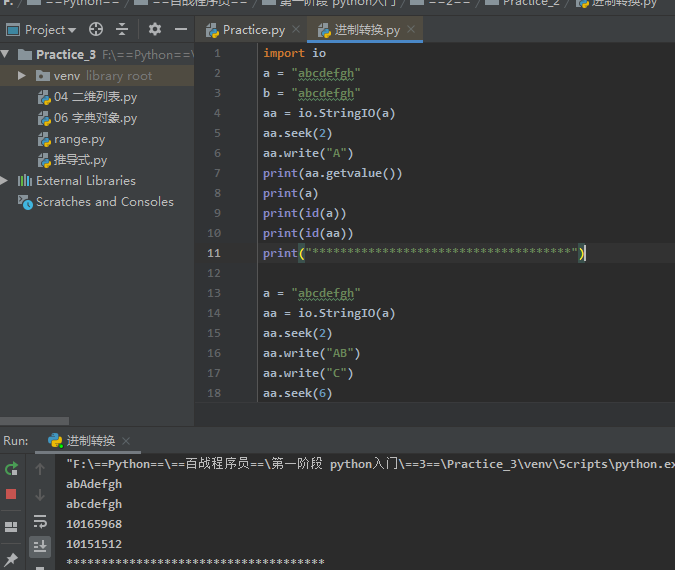Click output line 10165968
Screen dimensions: 675x570
tap(94, 524)
